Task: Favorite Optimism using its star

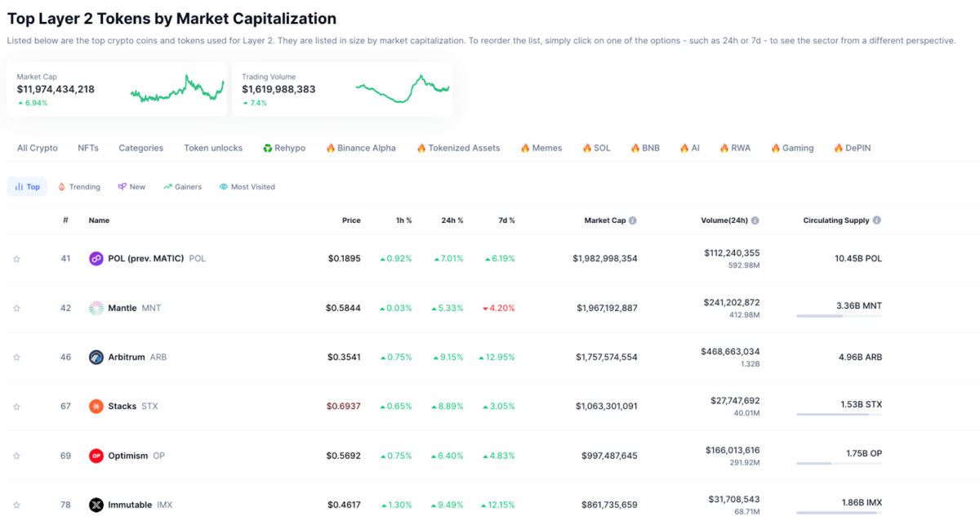Action: click(16, 456)
